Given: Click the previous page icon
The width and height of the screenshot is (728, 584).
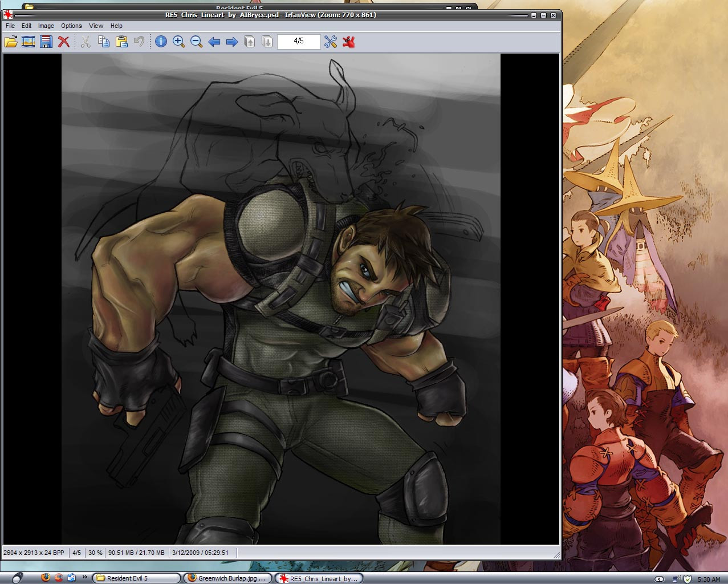Looking at the screenshot, I should [250, 42].
